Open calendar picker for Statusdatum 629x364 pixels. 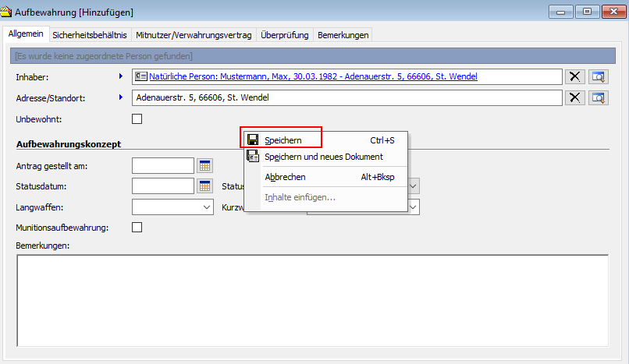coord(204,186)
